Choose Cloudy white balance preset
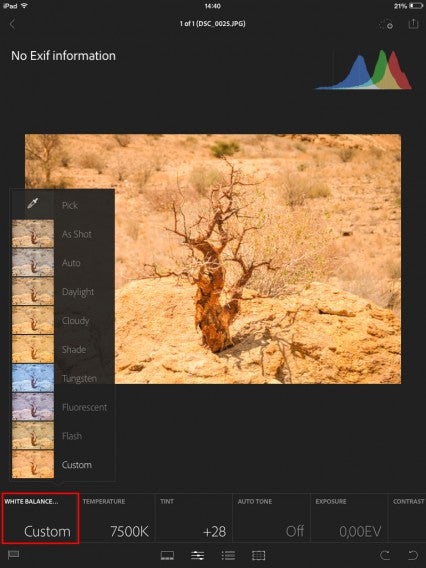The image size is (426, 568). [63, 320]
